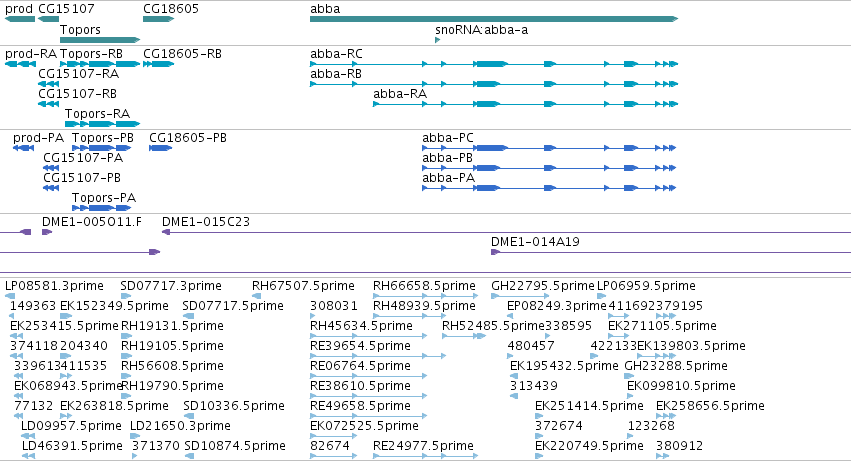Viewport: 851px width, 461px height.
Task: Click EST RH56608.5prime
Action: click(x=172, y=367)
